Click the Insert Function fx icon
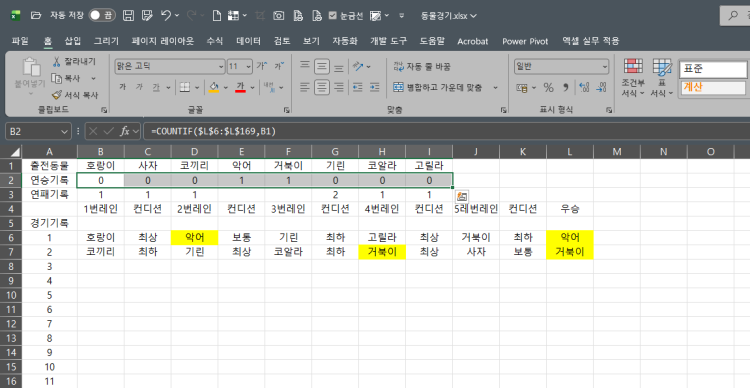This screenshot has width=750, height=388. [x=125, y=131]
